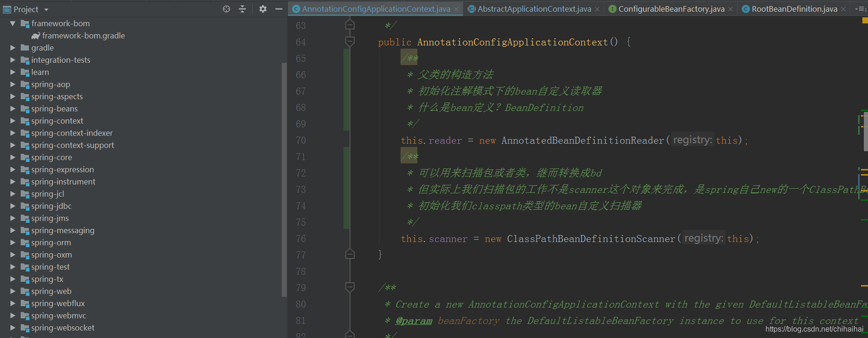Select the spring-context-indexer module
The image size is (868, 338).
(72, 133)
